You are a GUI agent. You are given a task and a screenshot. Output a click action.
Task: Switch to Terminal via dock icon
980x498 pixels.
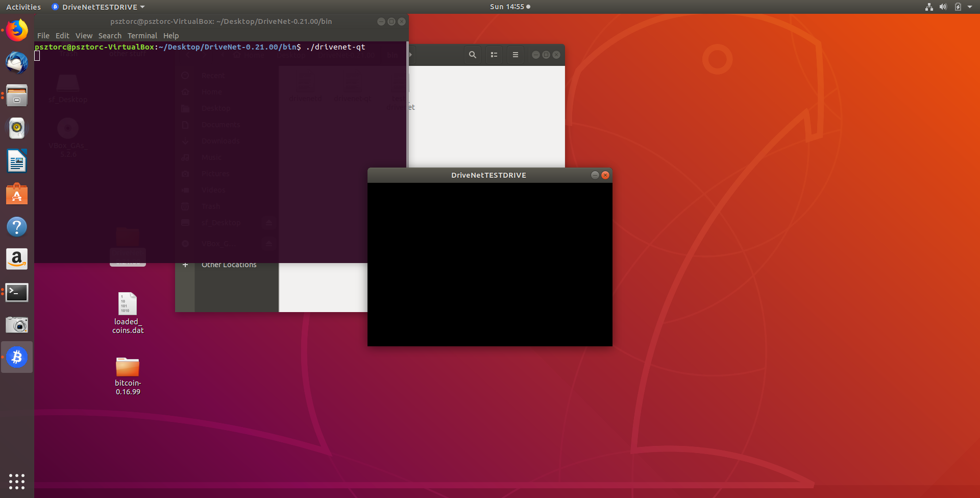click(17, 292)
